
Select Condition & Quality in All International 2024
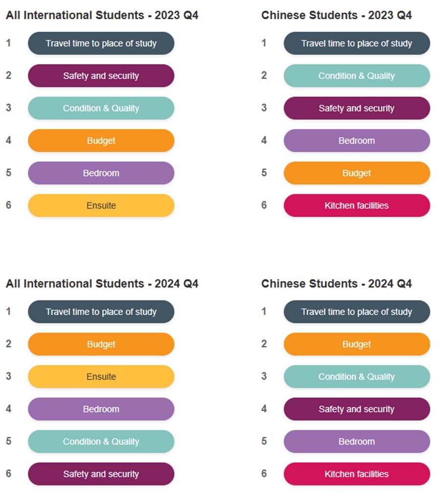point(101,441)
